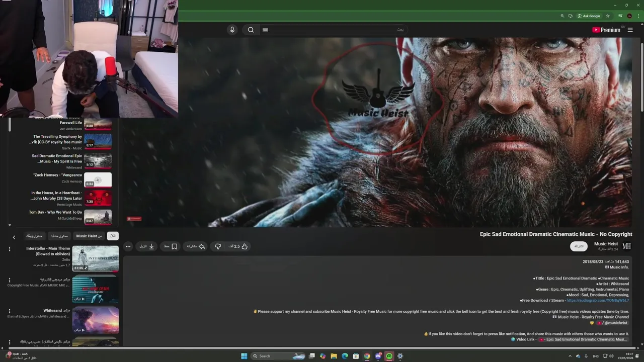Click the magnifier search icon in YouTube header
644x362 pixels.
pos(251,30)
